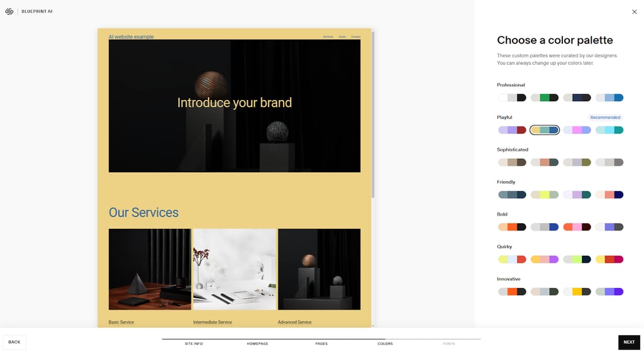Choose the Innovative sage, purple and violet palette

click(609, 292)
